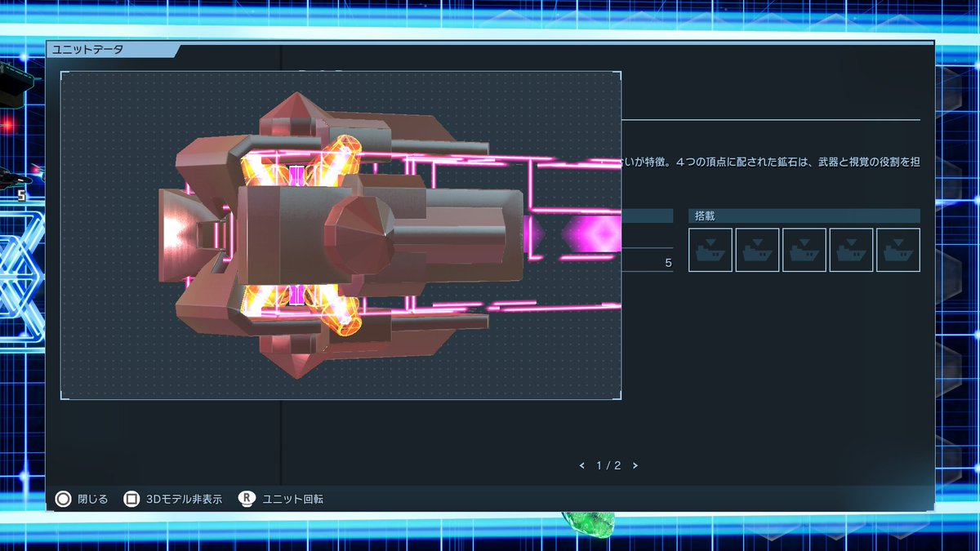Select the second 搭載 ship slot icon
This screenshot has width=980, height=551.
pos(757,250)
